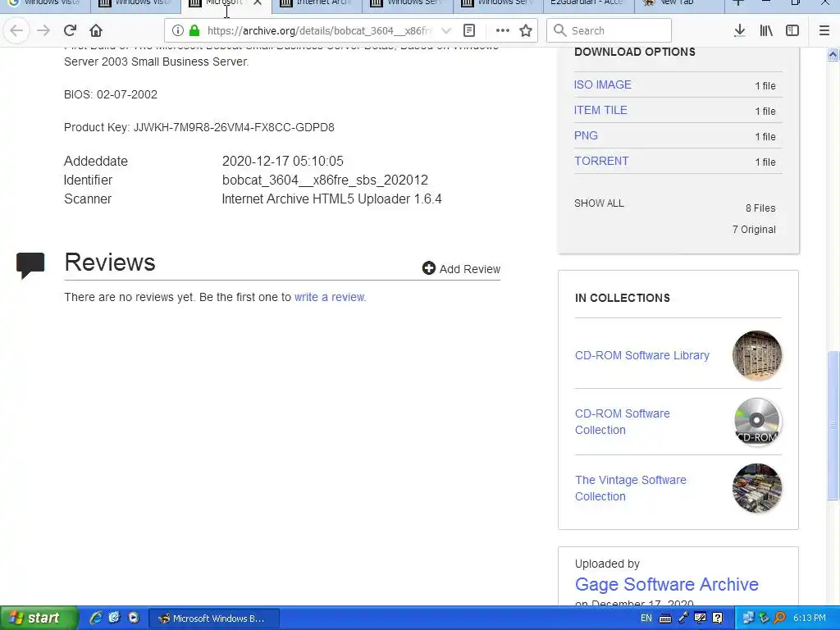The height and width of the screenshot is (630, 840).
Task: Click the orange magnifier tray icon
Action: coord(779,619)
